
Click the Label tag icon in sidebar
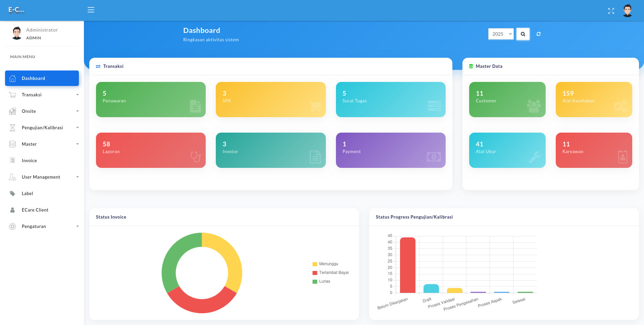click(12, 193)
